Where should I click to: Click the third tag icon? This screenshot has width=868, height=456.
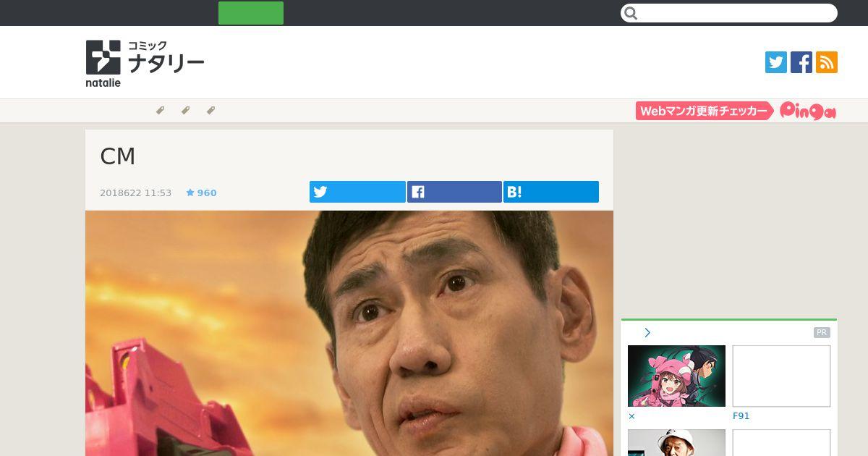pyautogui.click(x=211, y=111)
